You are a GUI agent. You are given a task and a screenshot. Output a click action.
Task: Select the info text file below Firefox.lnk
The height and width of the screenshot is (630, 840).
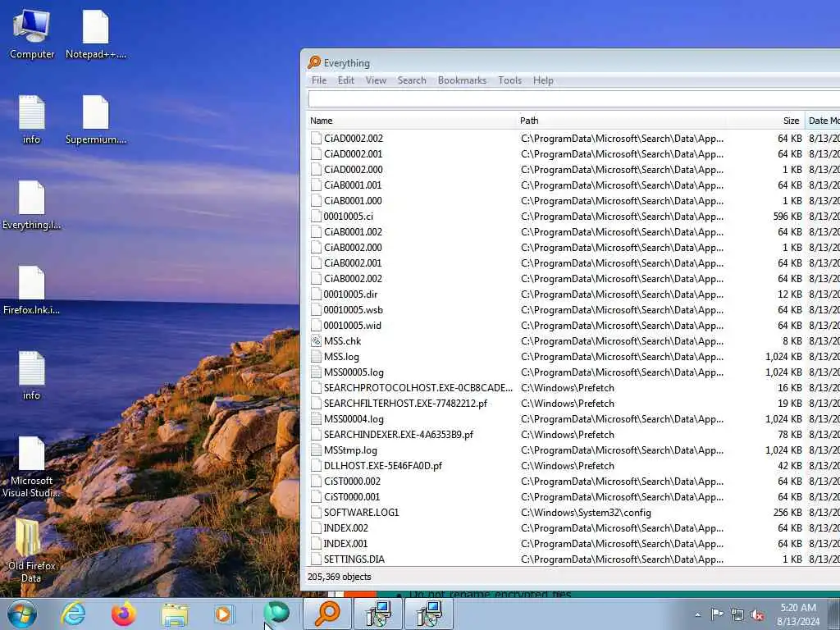pos(32,376)
